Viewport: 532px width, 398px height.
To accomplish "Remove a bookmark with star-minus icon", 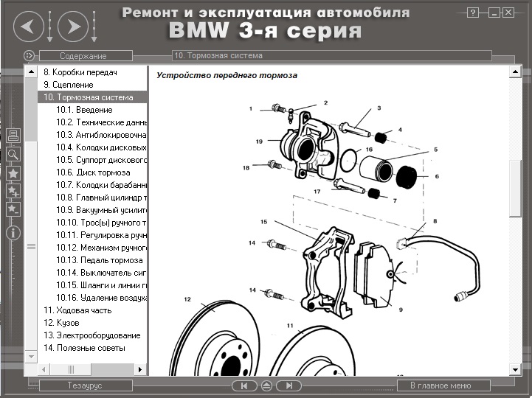I will pos(13,209).
